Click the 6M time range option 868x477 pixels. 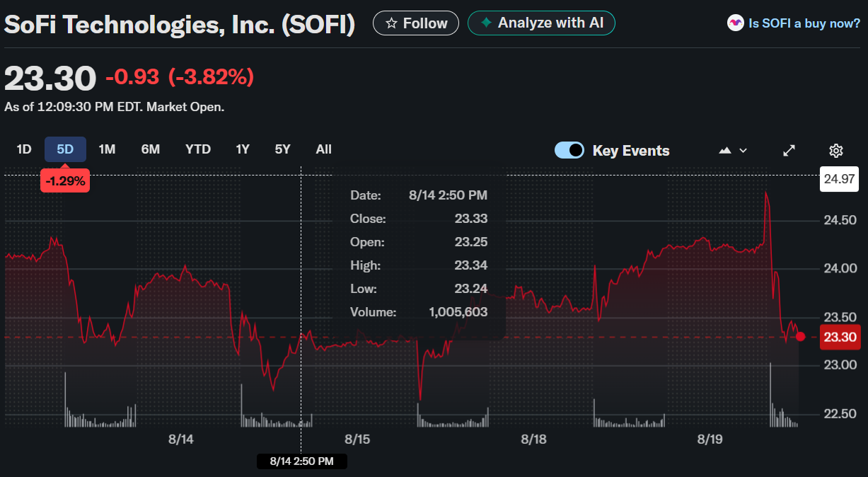point(150,149)
